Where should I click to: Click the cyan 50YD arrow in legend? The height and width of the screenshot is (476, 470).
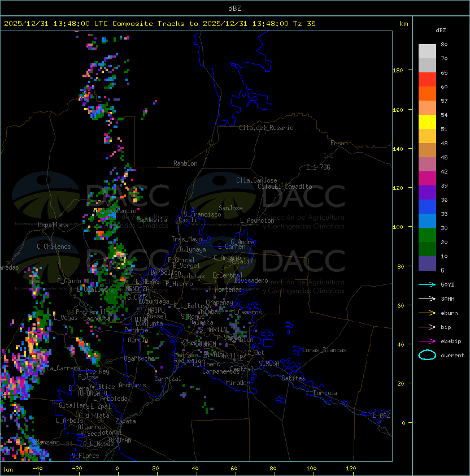[x=427, y=285]
